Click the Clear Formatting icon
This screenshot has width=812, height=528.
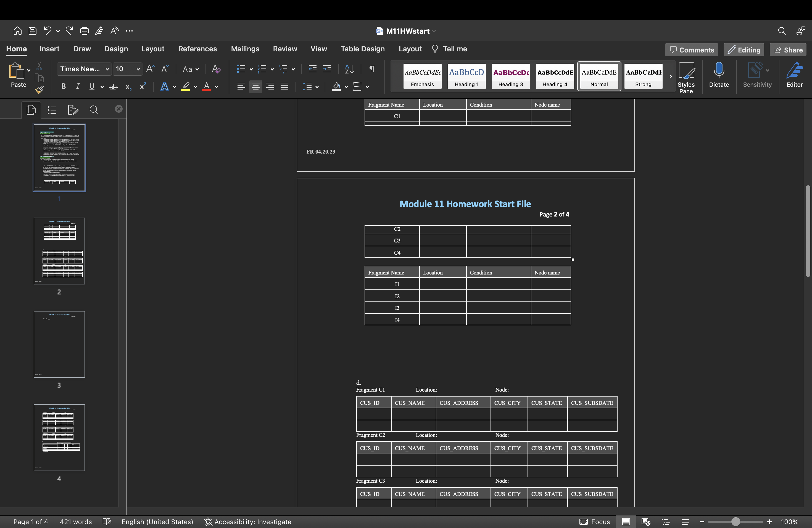216,69
